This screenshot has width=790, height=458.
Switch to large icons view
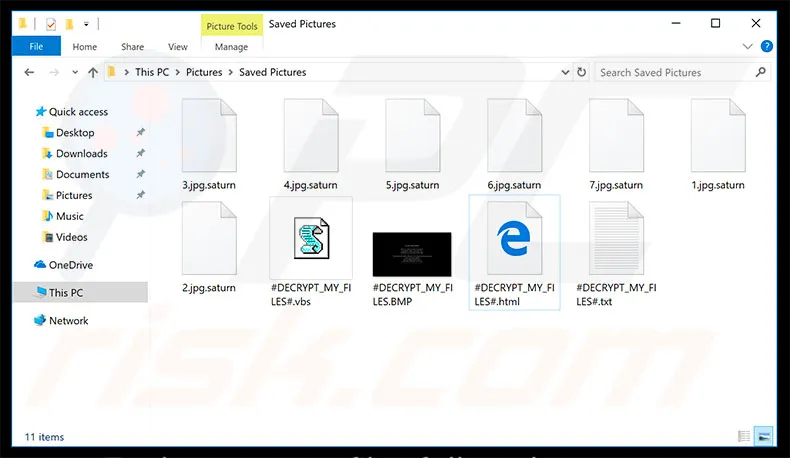pyautogui.click(x=764, y=437)
